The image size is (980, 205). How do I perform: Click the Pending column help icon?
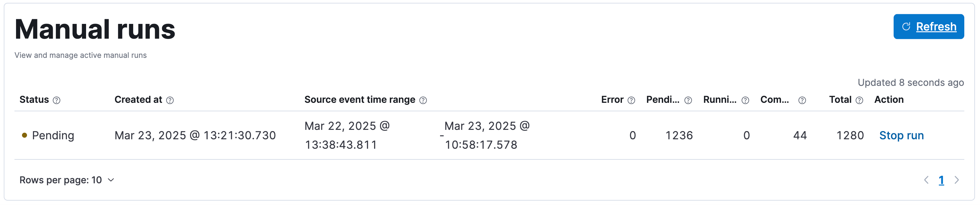point(688,100)
